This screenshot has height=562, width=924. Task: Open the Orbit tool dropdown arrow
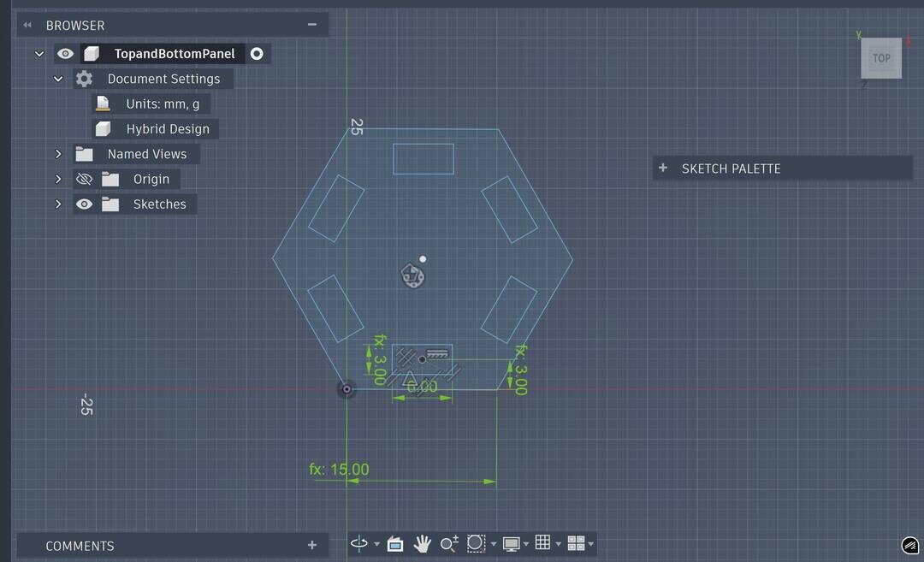click(x=376, y=544)
